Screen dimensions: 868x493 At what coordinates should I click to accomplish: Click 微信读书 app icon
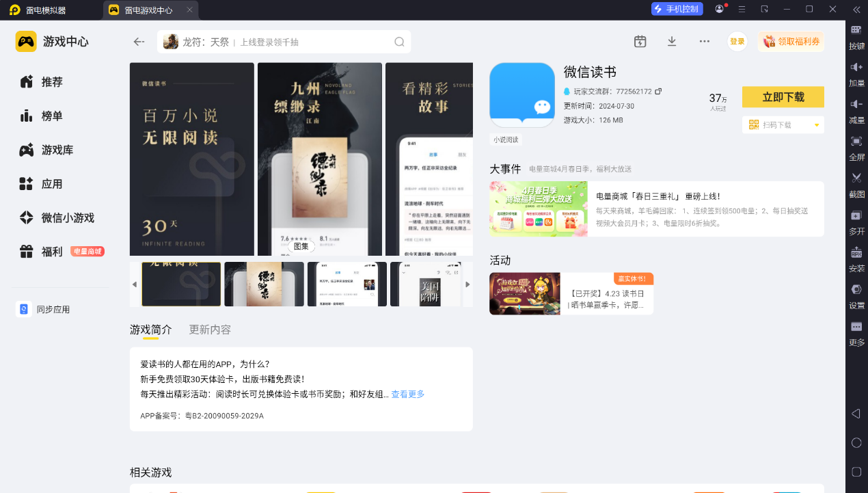coord(522,95)
